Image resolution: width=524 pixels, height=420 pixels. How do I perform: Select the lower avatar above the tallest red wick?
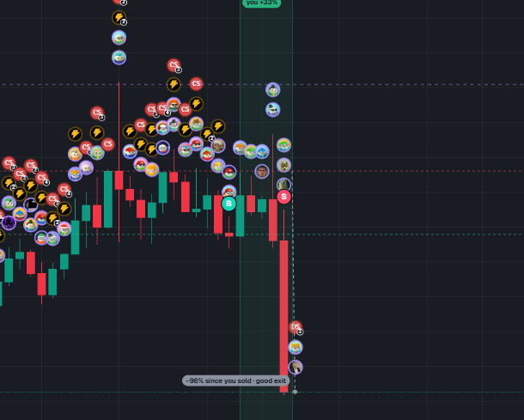click(119, 58)
